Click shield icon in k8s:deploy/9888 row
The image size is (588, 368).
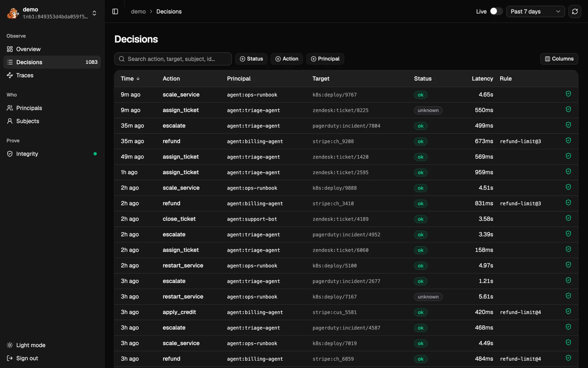point(568,187)
